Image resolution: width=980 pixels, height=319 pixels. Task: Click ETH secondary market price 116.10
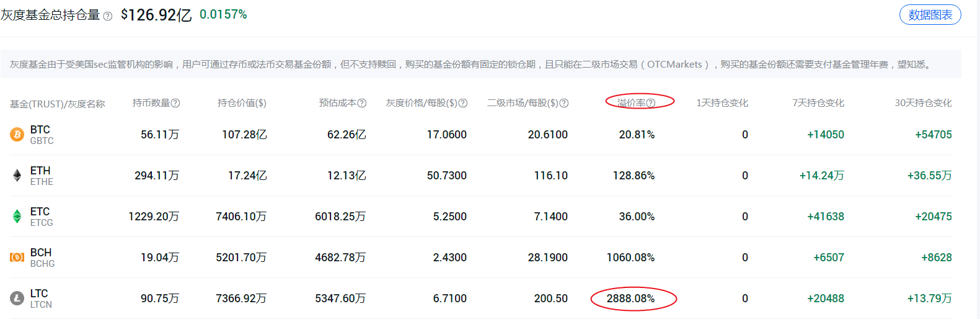(551, 176)
